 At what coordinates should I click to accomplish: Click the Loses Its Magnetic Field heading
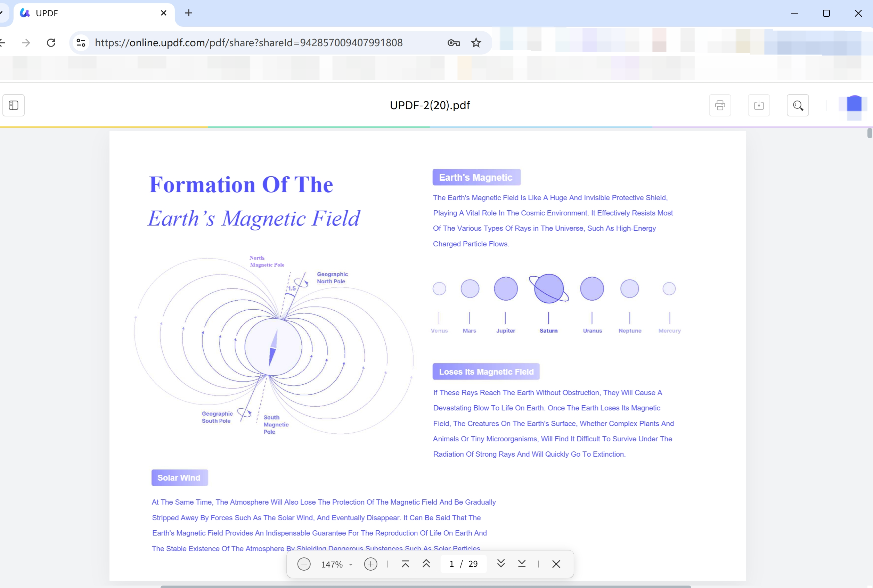pos(486,371)
